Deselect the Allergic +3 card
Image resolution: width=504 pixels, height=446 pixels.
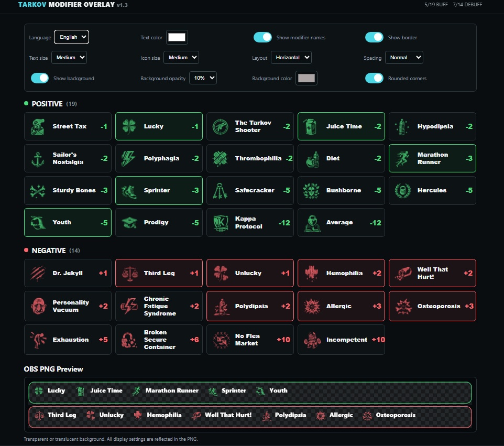pos(341,306)
